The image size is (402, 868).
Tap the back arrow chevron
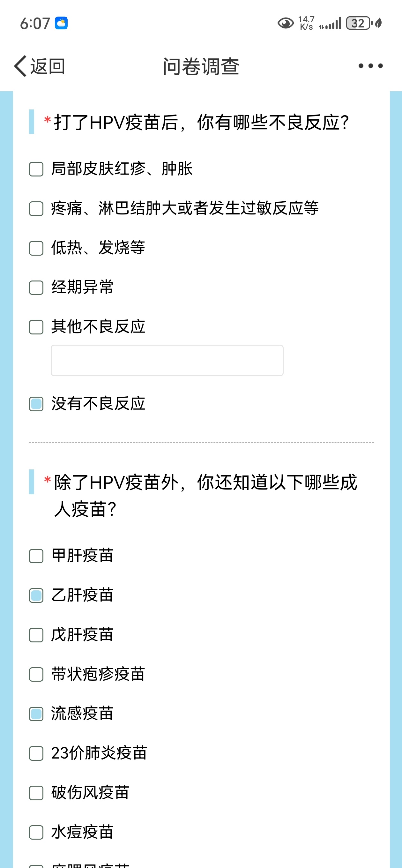(x=20, y=66)
